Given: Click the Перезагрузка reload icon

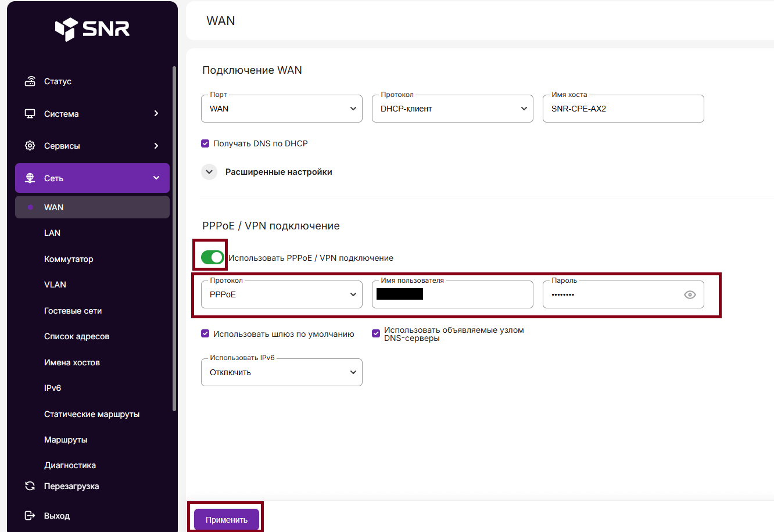Looking at the screenshot, I should [30, 486].
